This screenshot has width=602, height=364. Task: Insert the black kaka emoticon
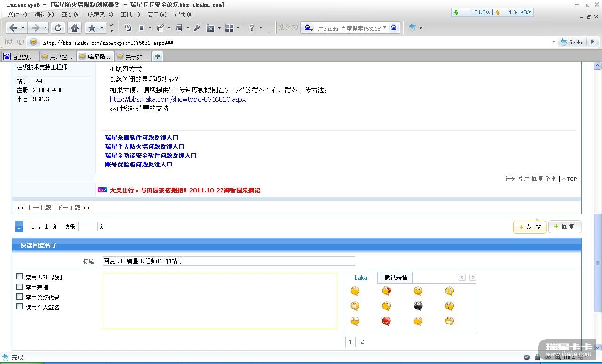click(x=418, y=306)
